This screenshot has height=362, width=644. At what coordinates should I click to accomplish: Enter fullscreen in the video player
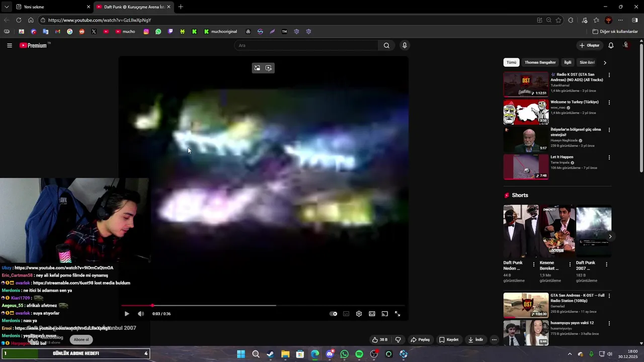(397, 314)
